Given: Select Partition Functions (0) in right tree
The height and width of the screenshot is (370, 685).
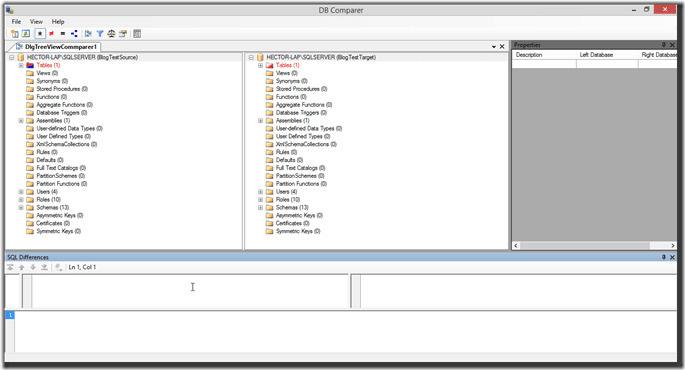Looking at the screenshot, I should point(301,184).
